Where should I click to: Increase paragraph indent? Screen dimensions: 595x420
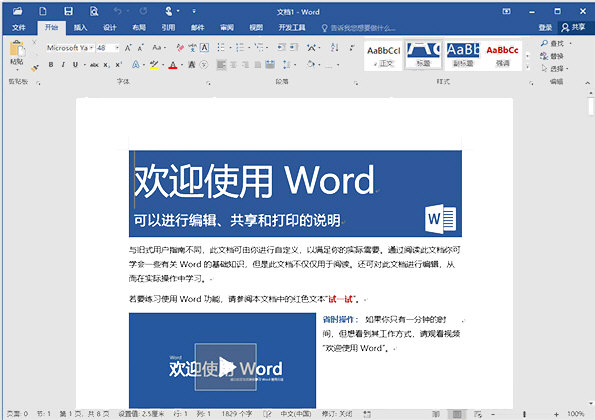(x=294, y=47)
